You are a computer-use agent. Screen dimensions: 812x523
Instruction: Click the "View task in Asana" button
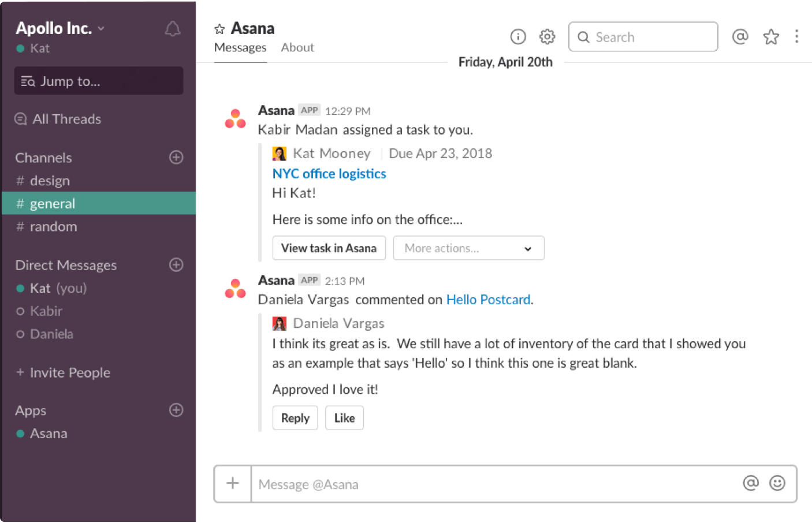point(329,248)
